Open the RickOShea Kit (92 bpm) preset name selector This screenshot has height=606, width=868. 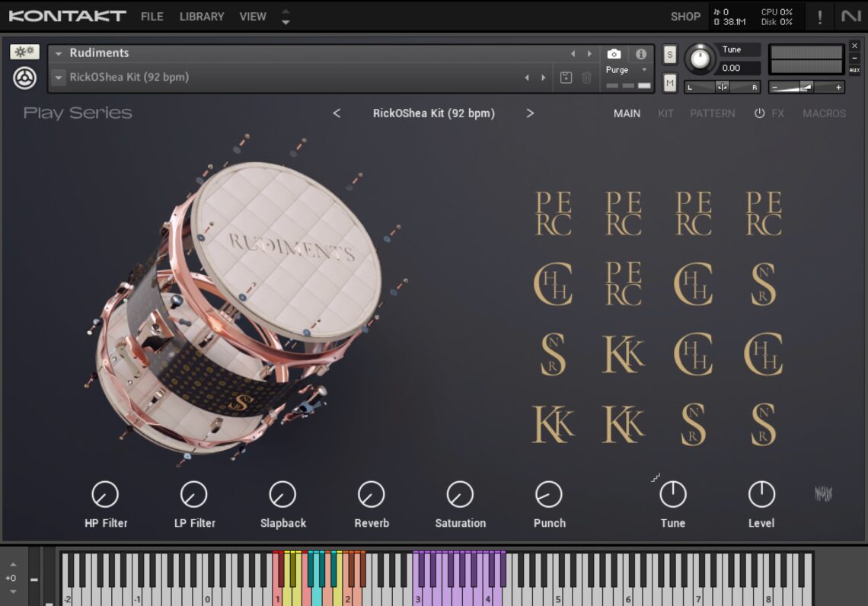[433, 113]
